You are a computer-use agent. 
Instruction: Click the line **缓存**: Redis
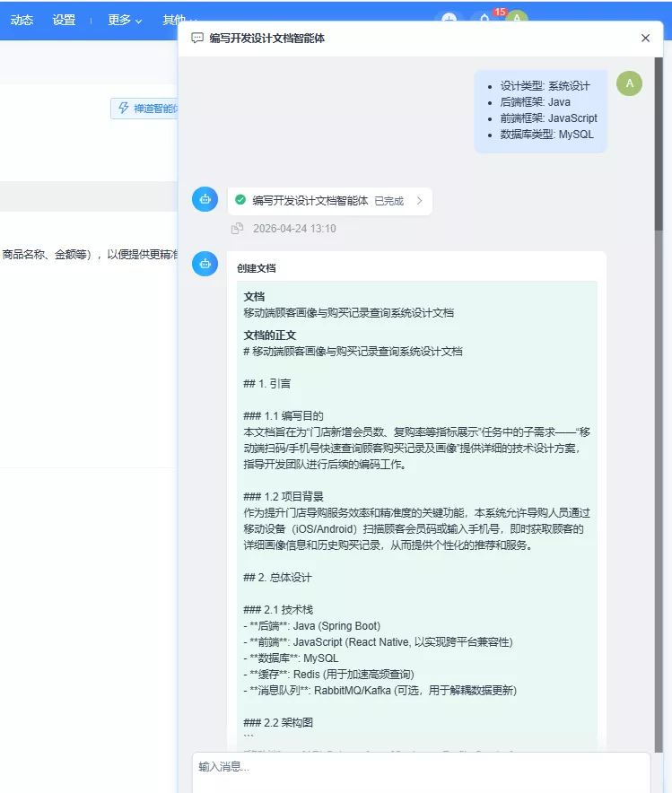(328, 675)
